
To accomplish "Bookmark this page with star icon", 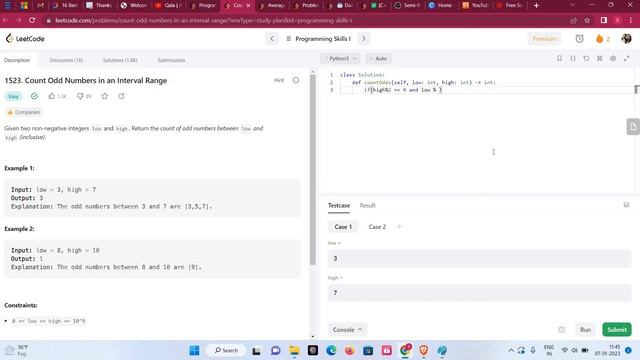I will [587, 20].
